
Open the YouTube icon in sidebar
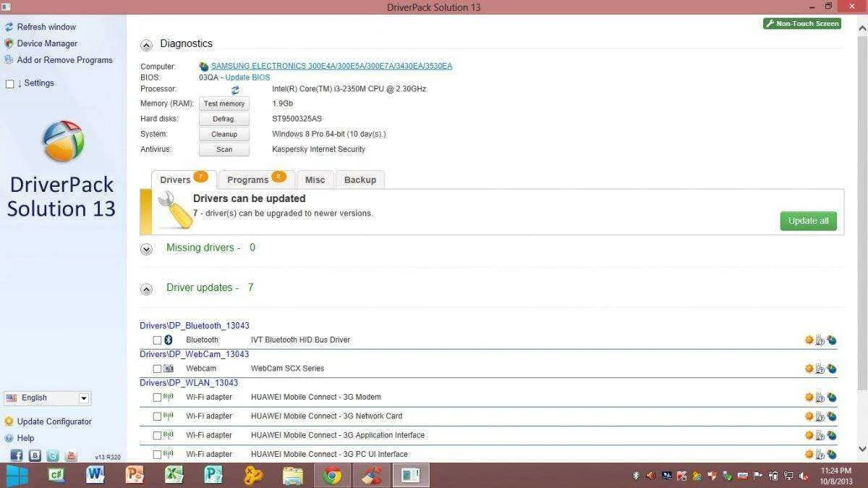[71, 455]
